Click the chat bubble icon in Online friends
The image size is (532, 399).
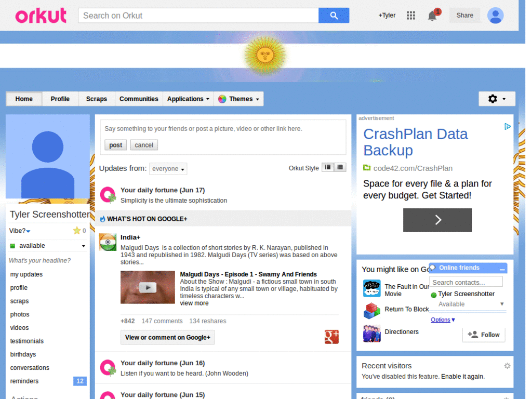pyautogui.click(x=433, y=268)
